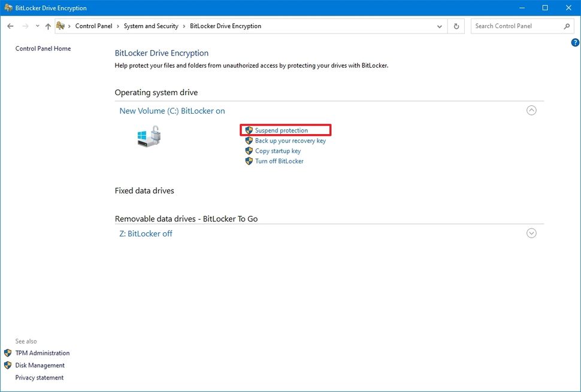Viewport: 581px width, 392px height.
Task: Open the Privacy statement
Action: pyautogui.click(x=40, y=378)
